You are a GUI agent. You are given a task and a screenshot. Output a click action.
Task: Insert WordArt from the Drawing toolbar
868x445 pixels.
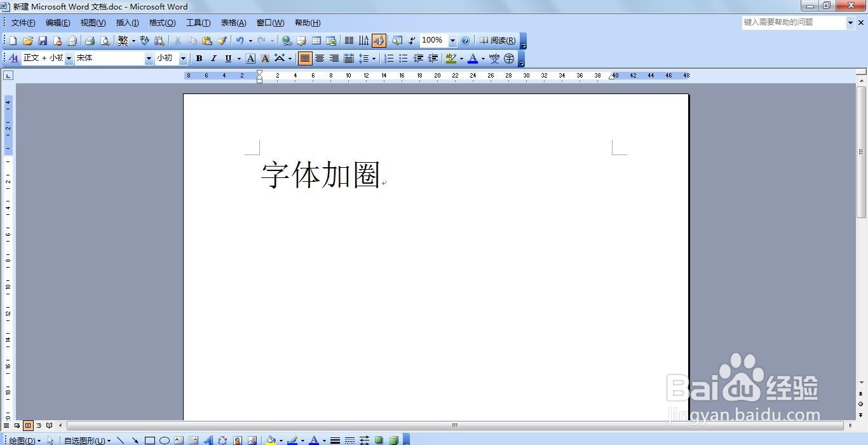[x=208, y=439]
